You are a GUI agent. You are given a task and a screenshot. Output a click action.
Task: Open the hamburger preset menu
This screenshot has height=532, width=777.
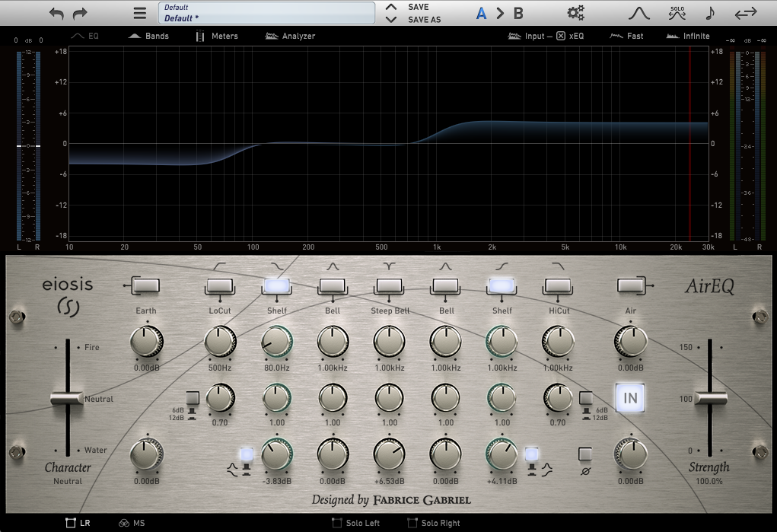click(139, 13)
